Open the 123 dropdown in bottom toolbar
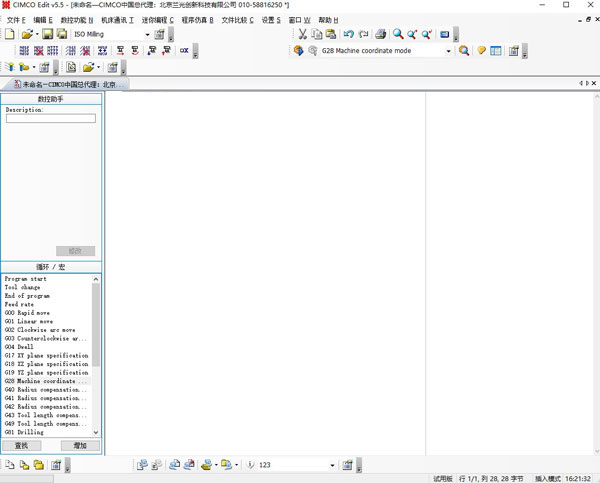The width and height of the screenshot is (600, 483). (x=332, y=465)
